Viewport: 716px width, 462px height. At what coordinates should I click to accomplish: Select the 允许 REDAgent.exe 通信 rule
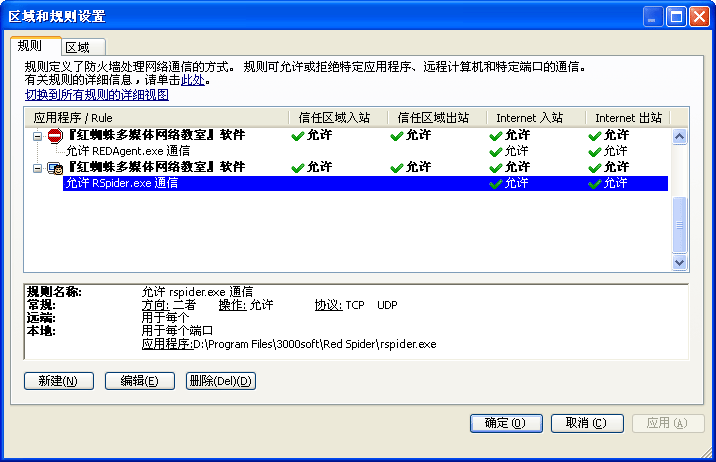pyautogui.click(x=128, y=151)
